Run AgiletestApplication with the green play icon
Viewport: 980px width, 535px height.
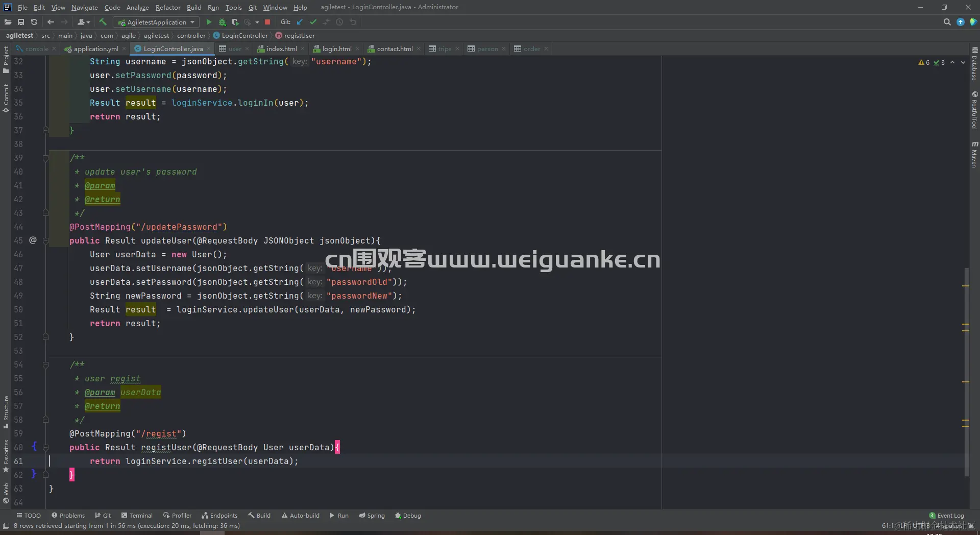point(208,22)
